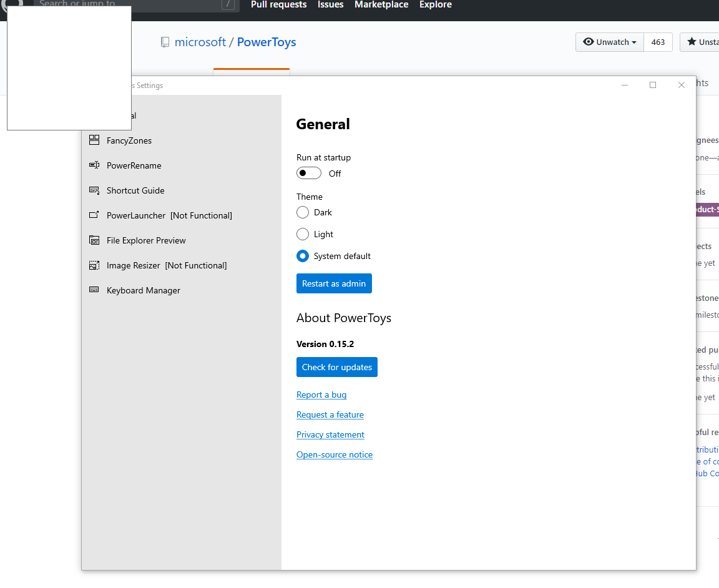Click the PowerToys repository name link
The image size is (719, 588).
(x=267, y=42)
